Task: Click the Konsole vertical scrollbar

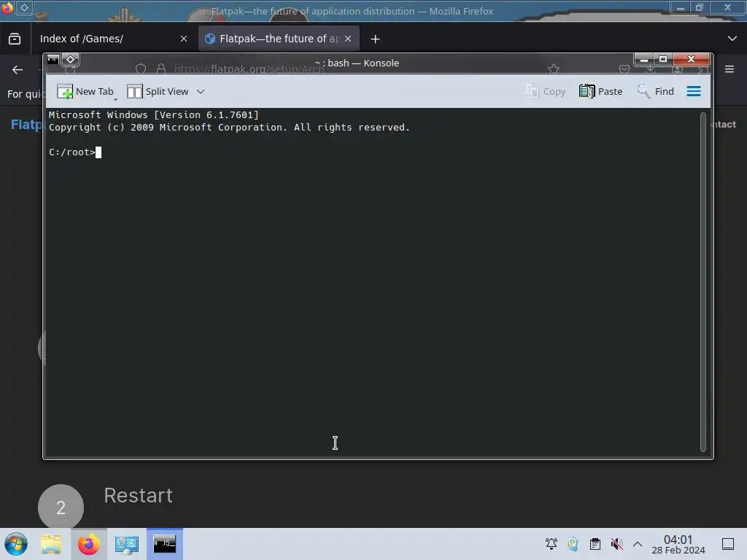Action: (703, 282)
